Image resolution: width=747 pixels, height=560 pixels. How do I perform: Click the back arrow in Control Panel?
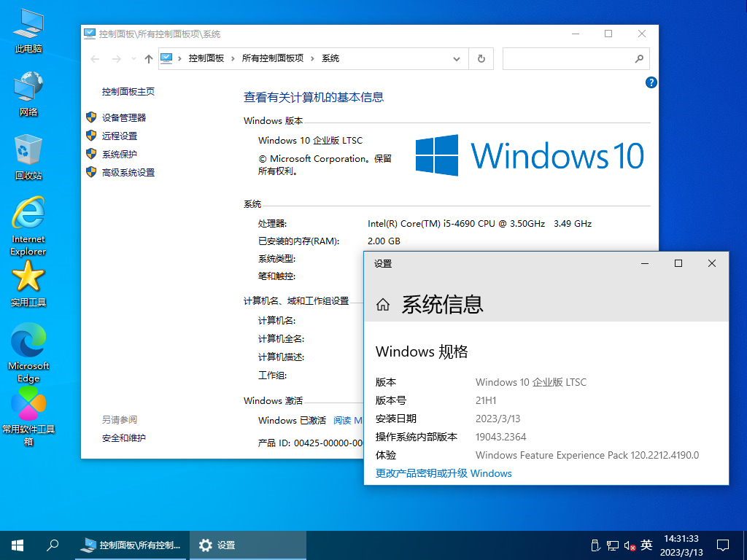(x=95, y=58)
